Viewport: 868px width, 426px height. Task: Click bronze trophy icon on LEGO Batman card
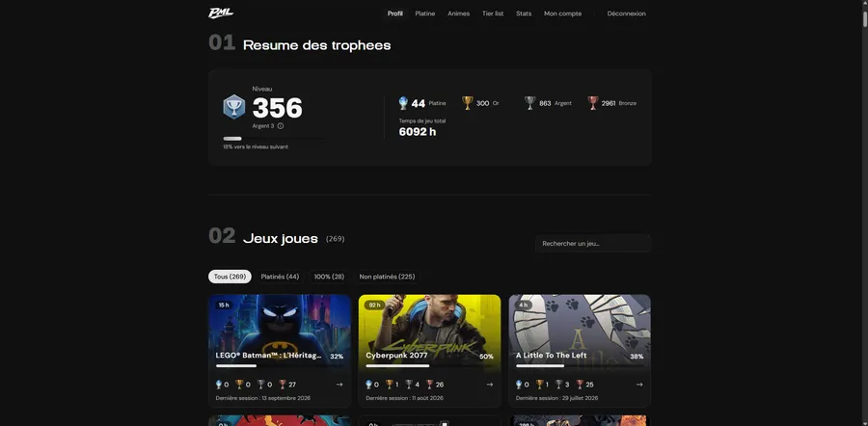coord(283,384)
